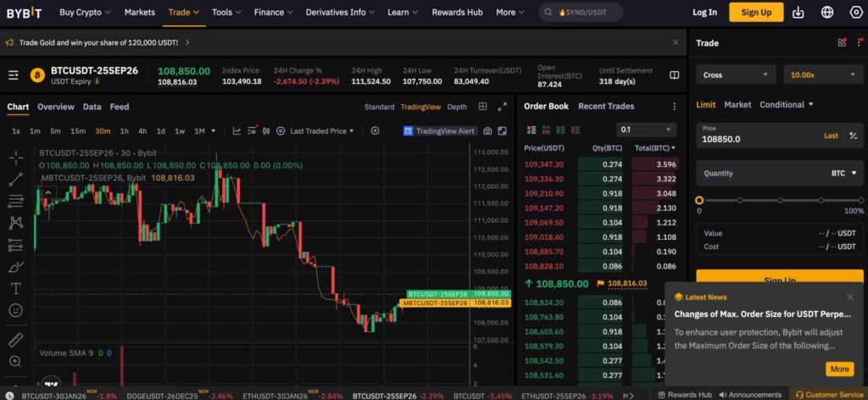Select the 1h chart interval
The width and height of the screenshot is (868, 400).
124,131
